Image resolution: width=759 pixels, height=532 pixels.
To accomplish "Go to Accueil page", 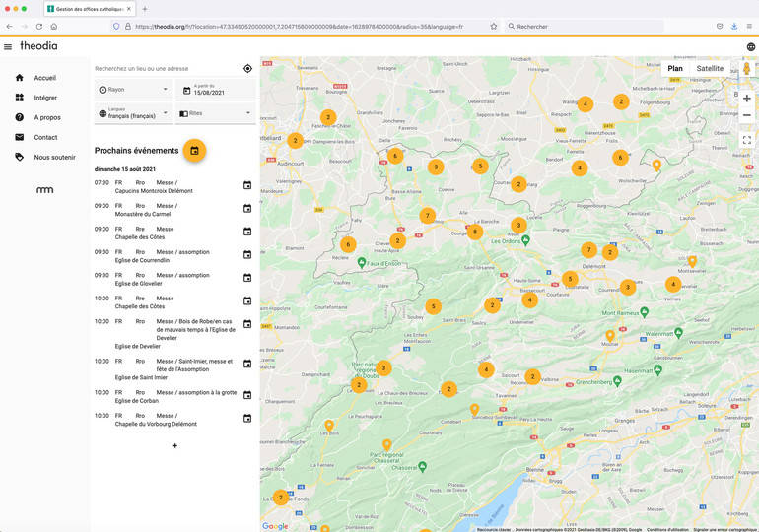I will 45,78.
